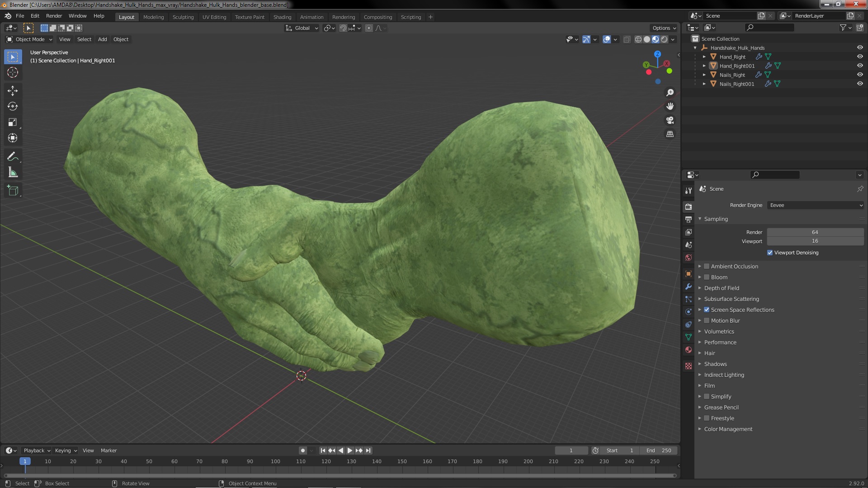Select the Transform tool
Image resolution: width=868 pixels, height=488 pixels.
[x=13, y=138]
